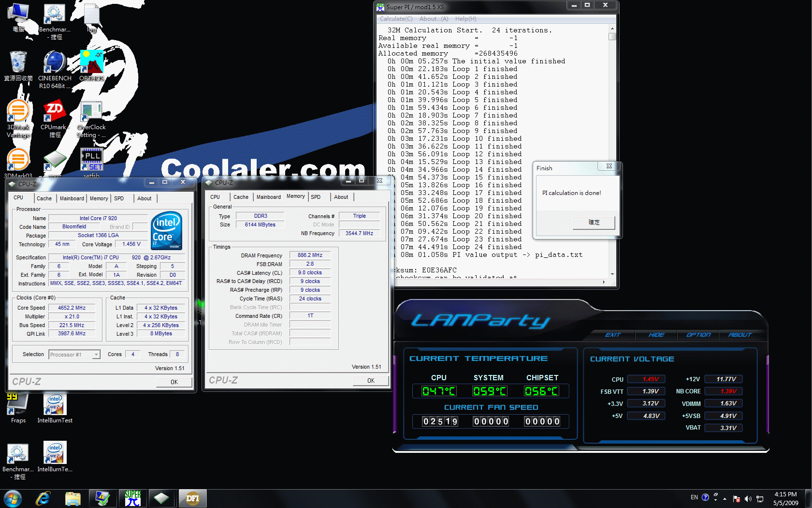
Task: Click the '3544.7 MHz' NB Frequency value
Action: pos(359,233)
